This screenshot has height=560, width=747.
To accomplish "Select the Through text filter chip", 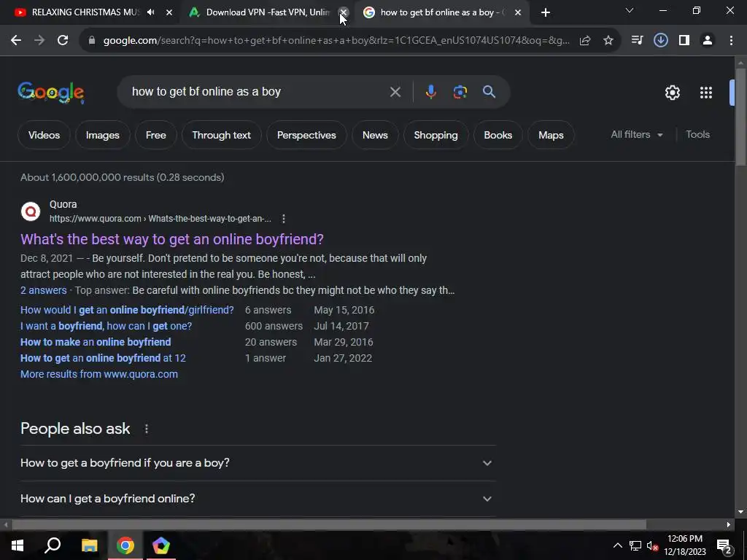I will point(222,135).
